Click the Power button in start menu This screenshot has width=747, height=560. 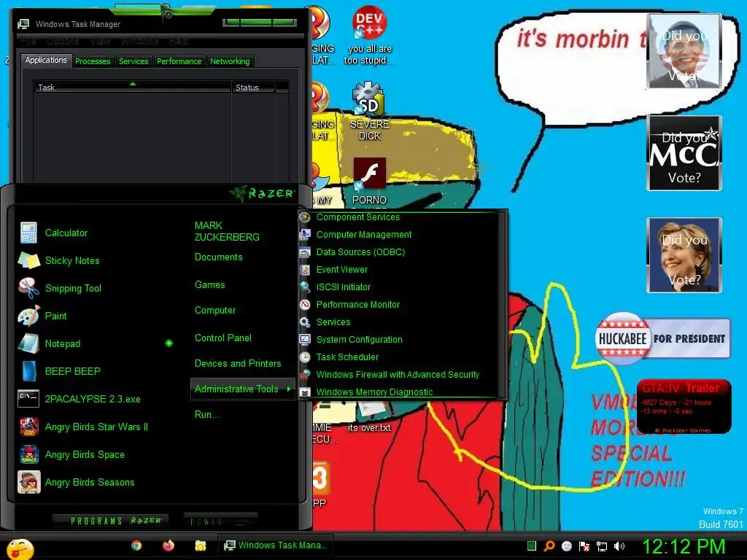[x=220, y=521]
